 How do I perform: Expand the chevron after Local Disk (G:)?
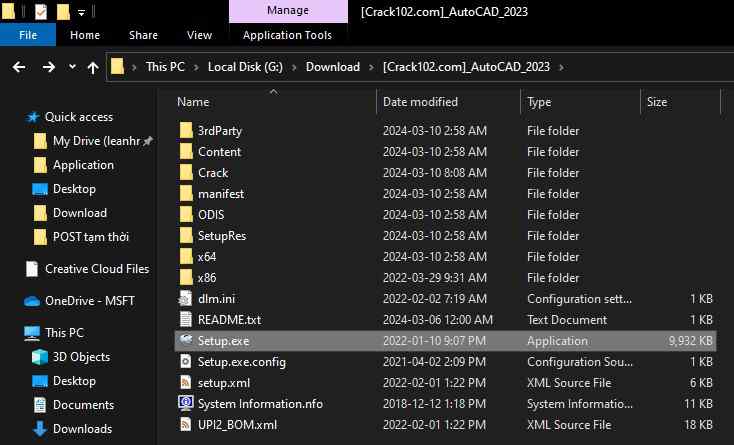[292, 68]
